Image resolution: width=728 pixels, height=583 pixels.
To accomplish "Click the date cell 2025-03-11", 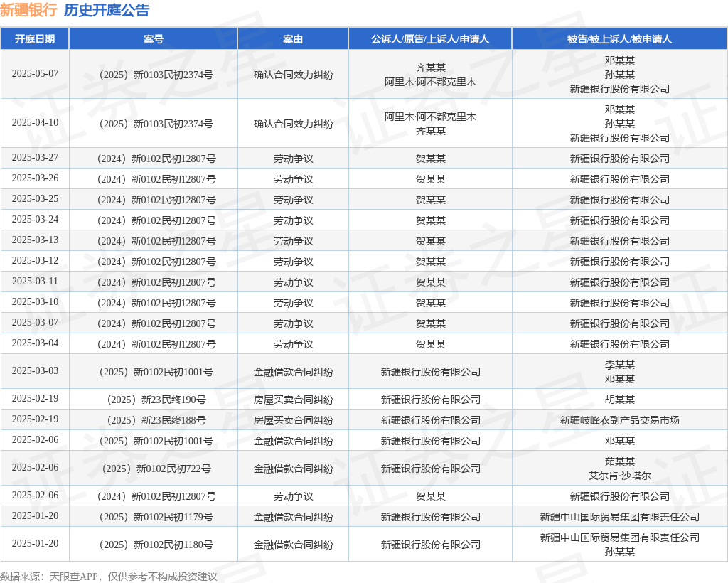I will pos(36,281).
